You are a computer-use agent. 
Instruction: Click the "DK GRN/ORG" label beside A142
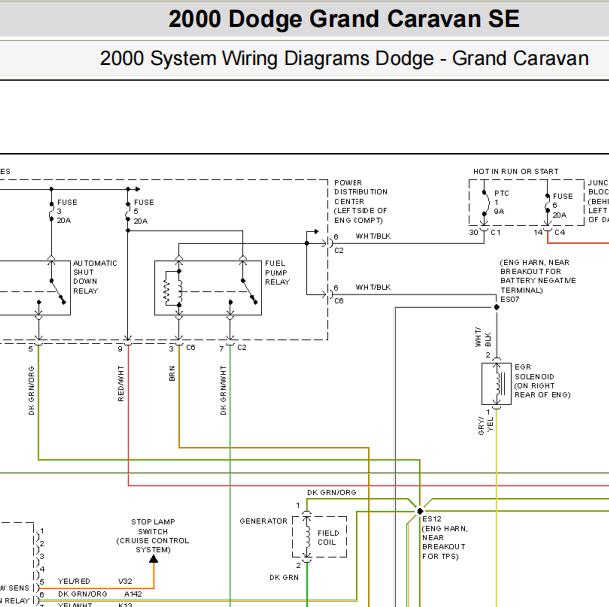point(82,594)
